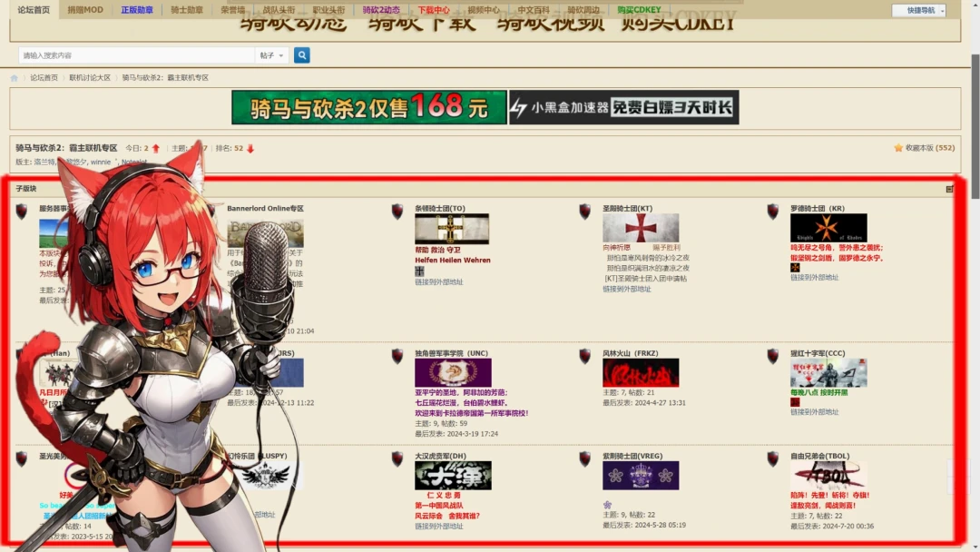Click small orange cross badge under 罗德骑士团

[x=795, y=268]
